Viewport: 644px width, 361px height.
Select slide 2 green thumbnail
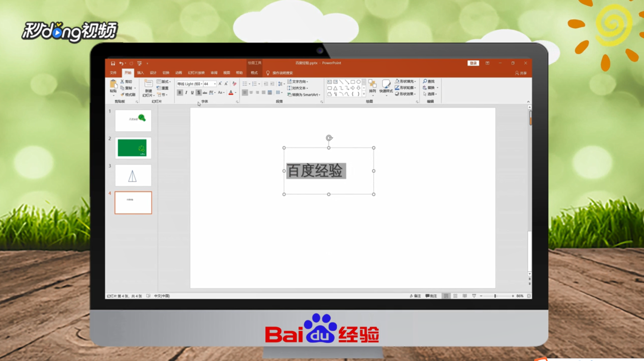pos(133,148)
